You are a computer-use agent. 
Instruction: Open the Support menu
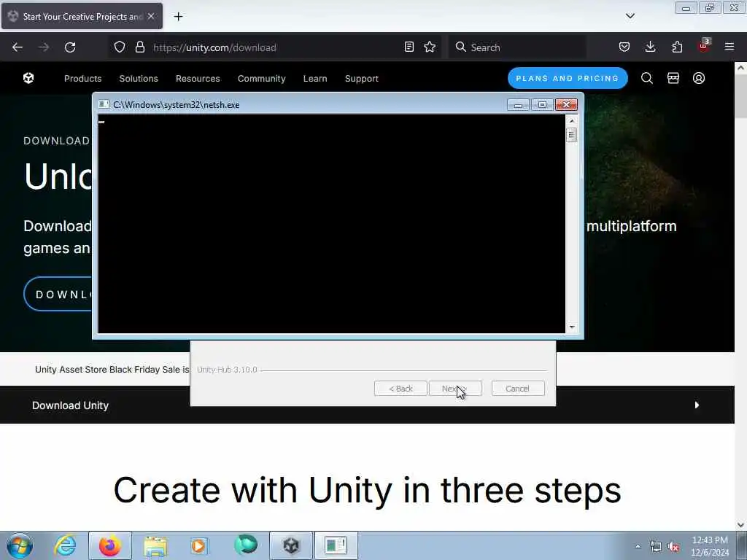coord(362,79)
